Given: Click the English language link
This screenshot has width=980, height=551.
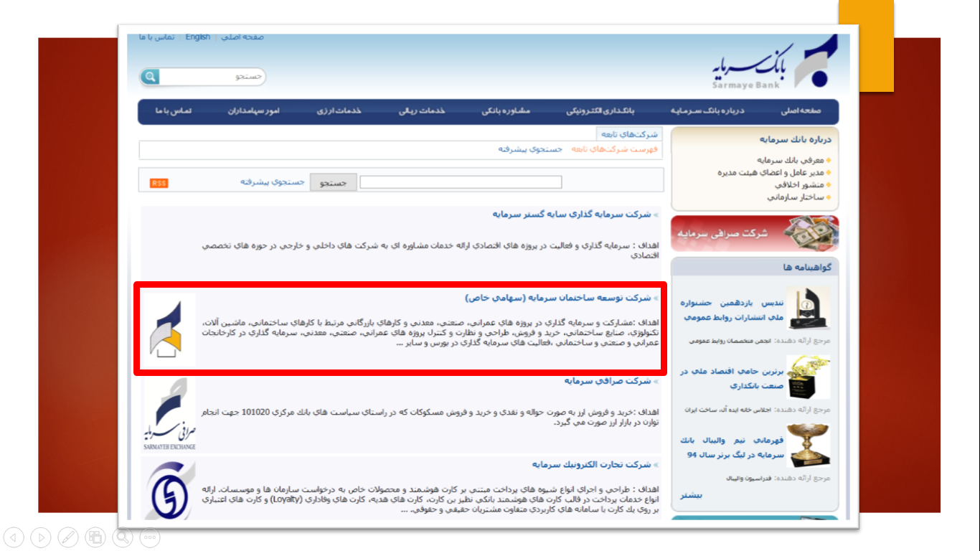Looking at the screenshot, I should [x=197, y=37].
